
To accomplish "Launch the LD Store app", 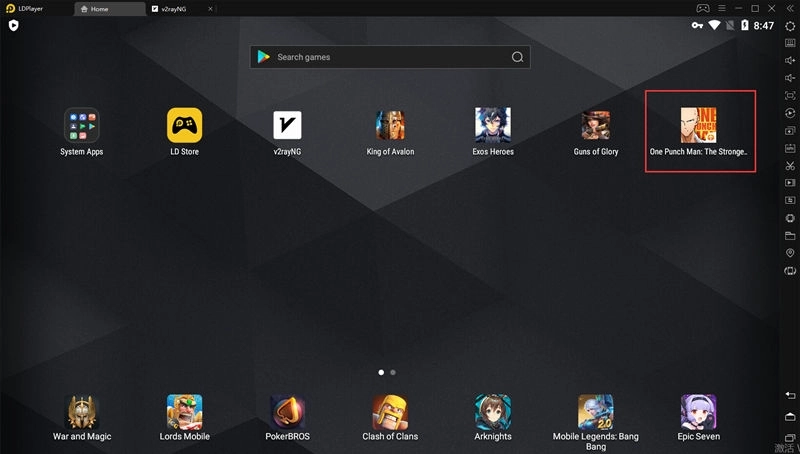I will coord(185,125).
